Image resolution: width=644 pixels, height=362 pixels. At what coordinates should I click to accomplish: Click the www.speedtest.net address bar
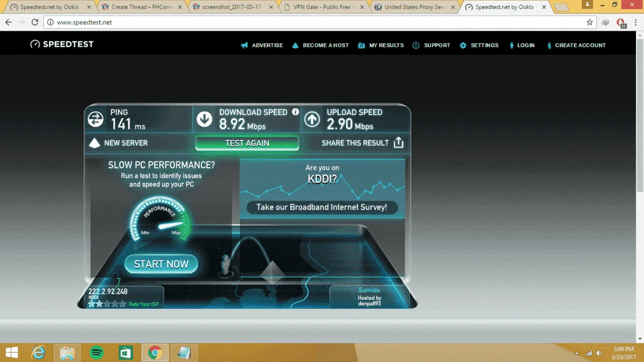click(x=320, y=23)
